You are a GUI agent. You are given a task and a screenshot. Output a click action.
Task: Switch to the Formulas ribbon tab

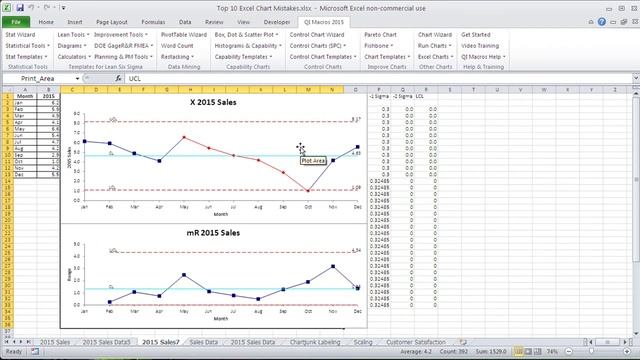click(153, 22)
